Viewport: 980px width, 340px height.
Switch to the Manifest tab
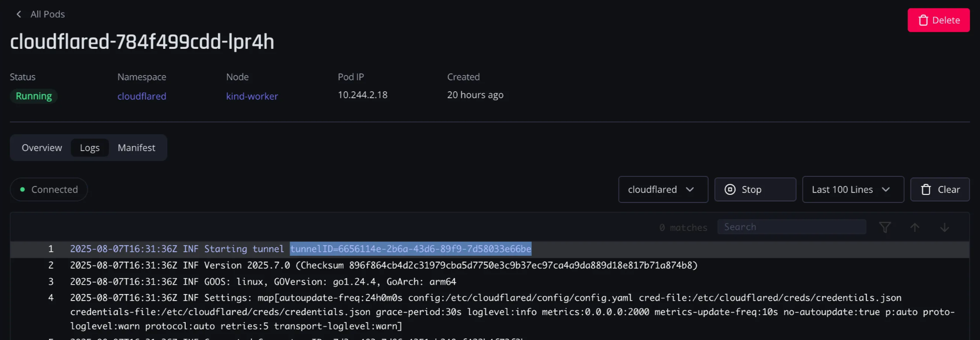136,148
